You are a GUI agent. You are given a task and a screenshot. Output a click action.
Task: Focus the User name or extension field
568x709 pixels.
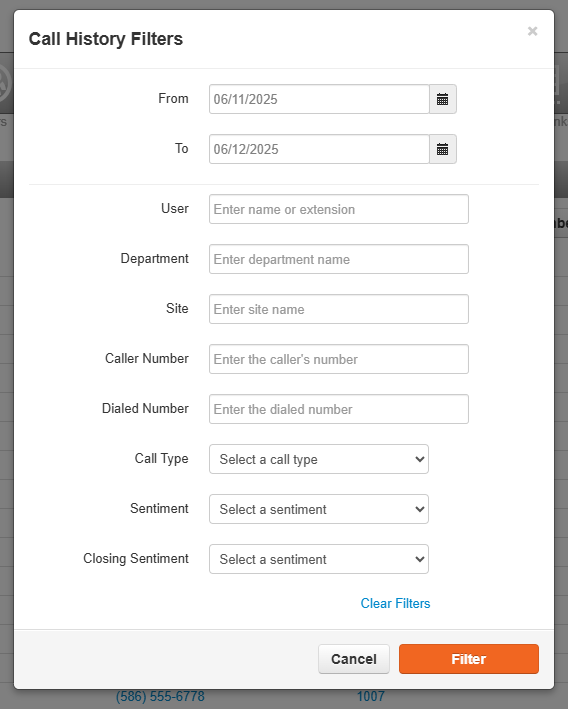tap(339, 209)
